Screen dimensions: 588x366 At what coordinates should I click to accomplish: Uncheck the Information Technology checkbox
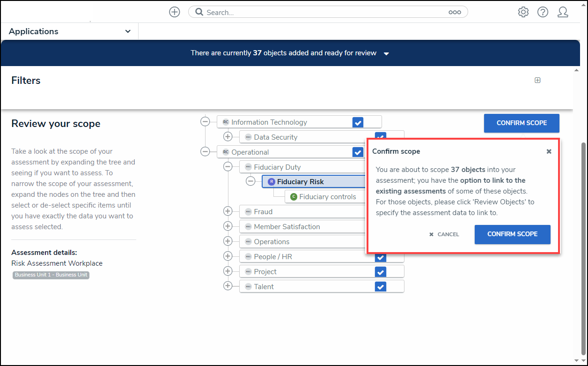358,122
